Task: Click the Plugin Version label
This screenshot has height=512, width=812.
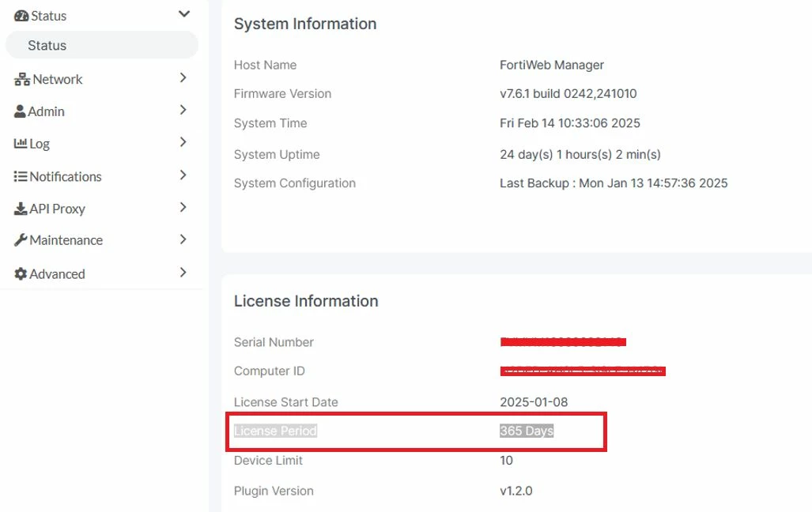Action: [x=274, y=491]
